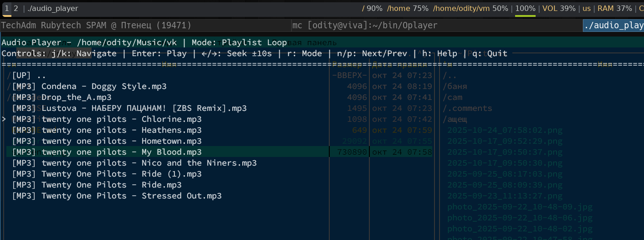
Task: Switch to workspace 2 in the bar
Action: coord(16,8)
